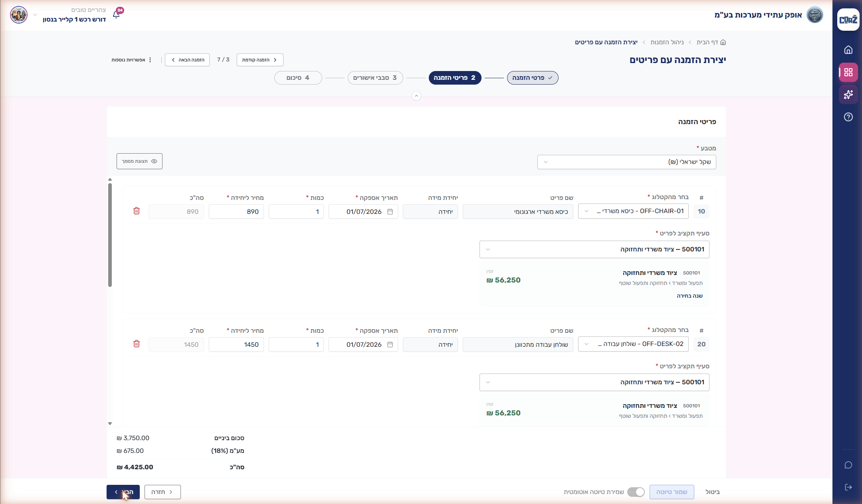
Task: Open notifications bell with 24 badge
Action: click(x=117, y=15)
